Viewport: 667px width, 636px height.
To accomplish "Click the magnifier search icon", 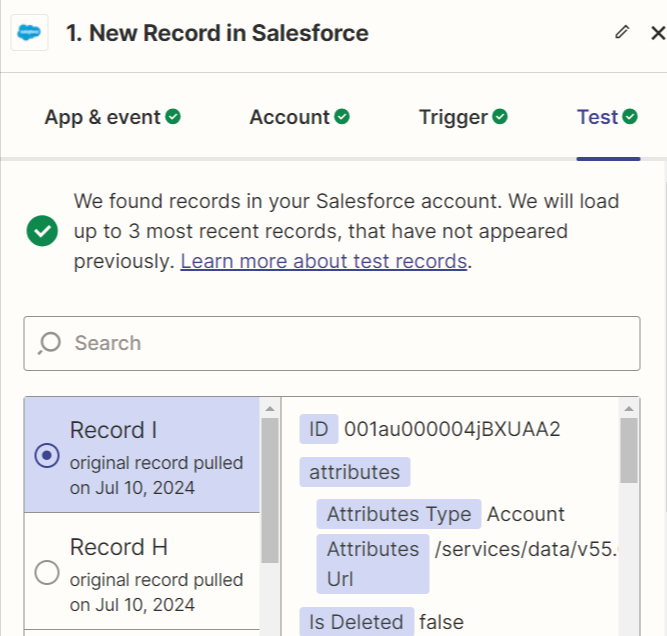I will [49, 343].
